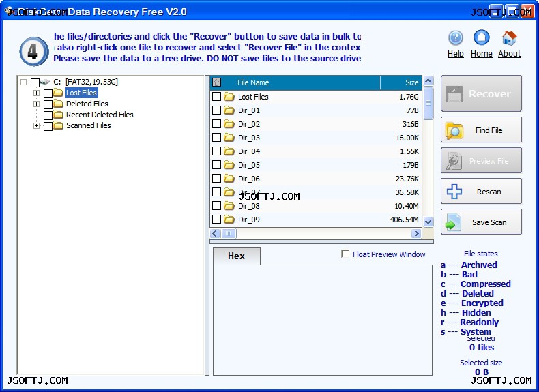The height and width of the screenshot is (392, 539).
Task: Check the C: drive checkbox in tree
Action: point(35,82)
